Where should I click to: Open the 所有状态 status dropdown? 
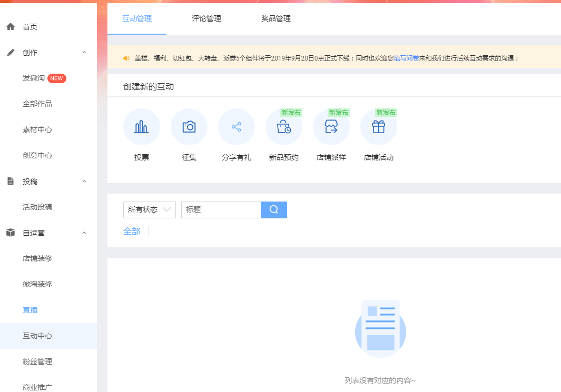(149, 209)
